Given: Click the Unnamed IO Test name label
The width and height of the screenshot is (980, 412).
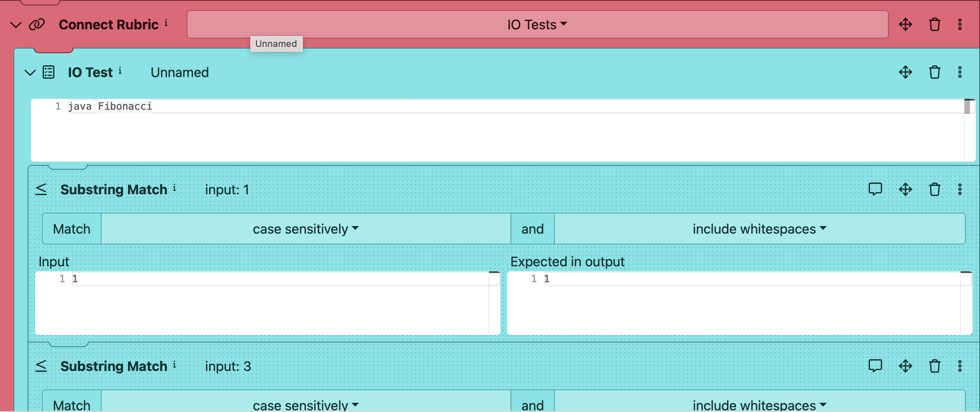Looking at the screenshot, I should coord(180,72).
